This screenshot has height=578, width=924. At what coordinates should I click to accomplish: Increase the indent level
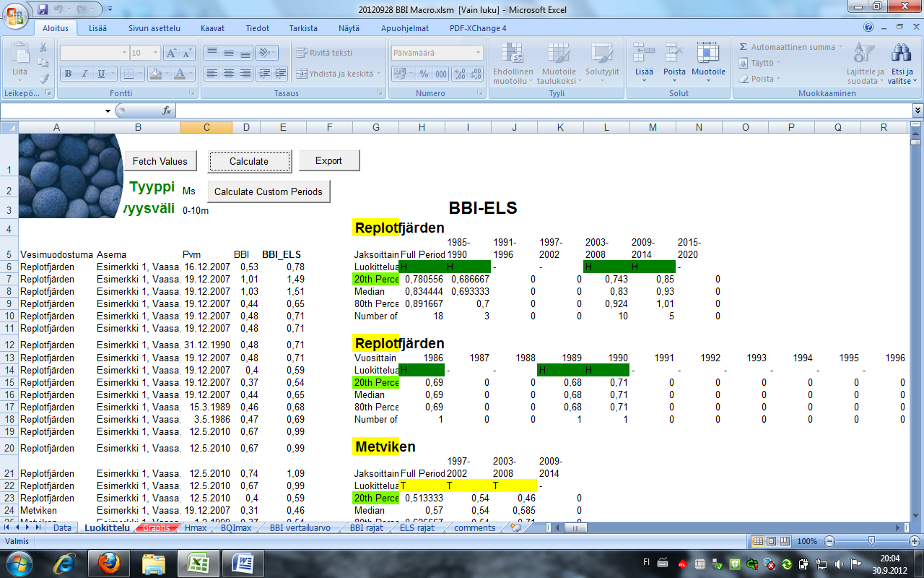tap(279, 74)
